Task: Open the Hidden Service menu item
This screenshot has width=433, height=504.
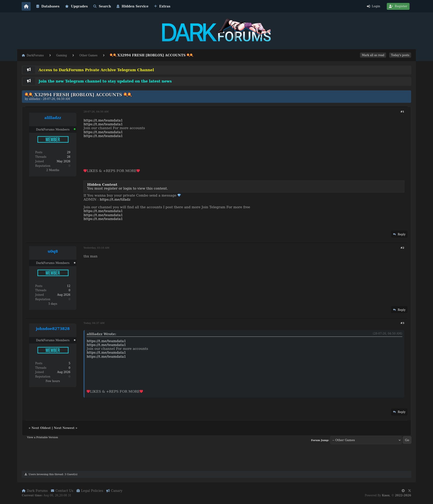Action: (x=132, y=6)
